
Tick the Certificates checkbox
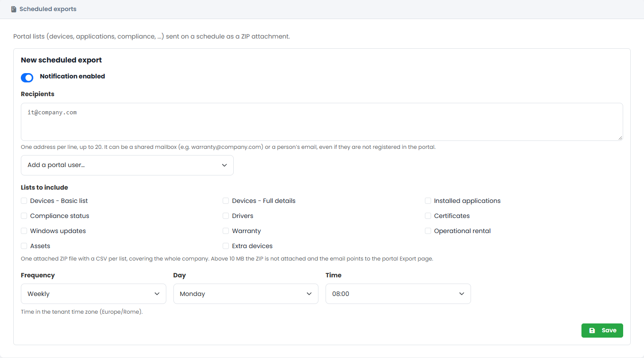pyautogui.click(x=428, y=216)
